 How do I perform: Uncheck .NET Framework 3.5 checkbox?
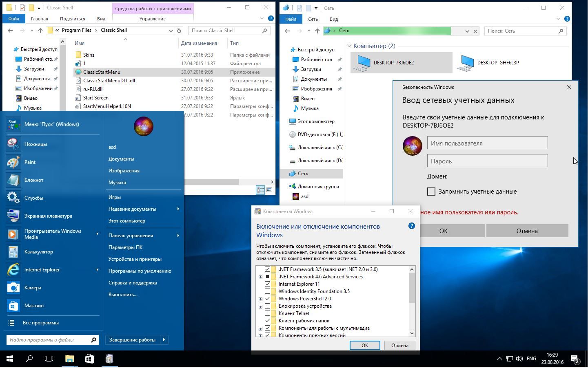[x=268, y=269]
